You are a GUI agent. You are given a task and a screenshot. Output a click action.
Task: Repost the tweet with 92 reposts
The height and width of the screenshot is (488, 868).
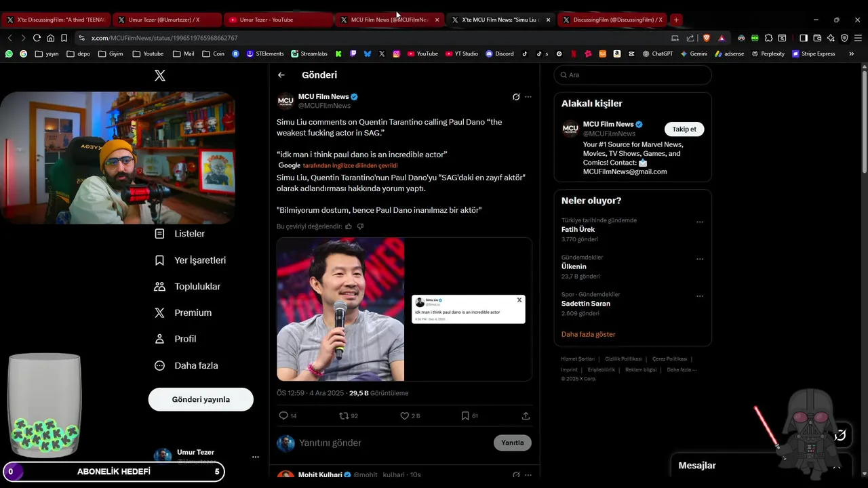coord(344,415)
